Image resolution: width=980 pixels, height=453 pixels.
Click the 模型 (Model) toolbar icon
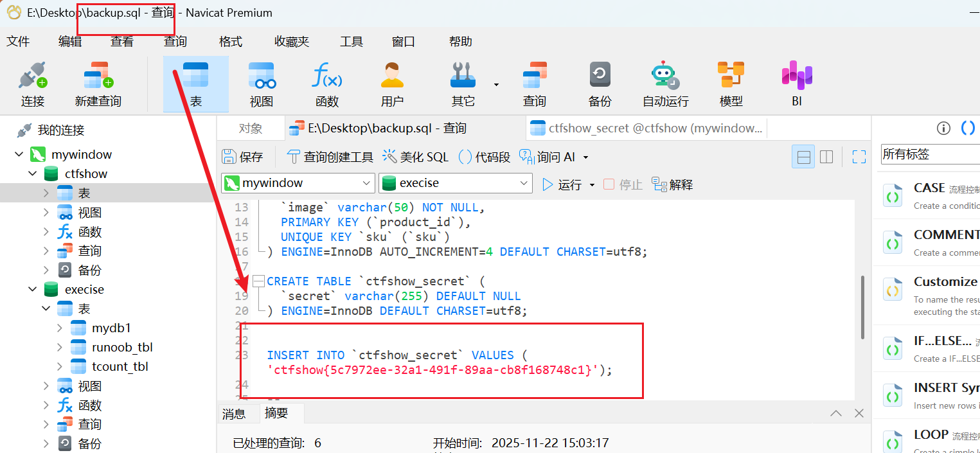[731, 84]
